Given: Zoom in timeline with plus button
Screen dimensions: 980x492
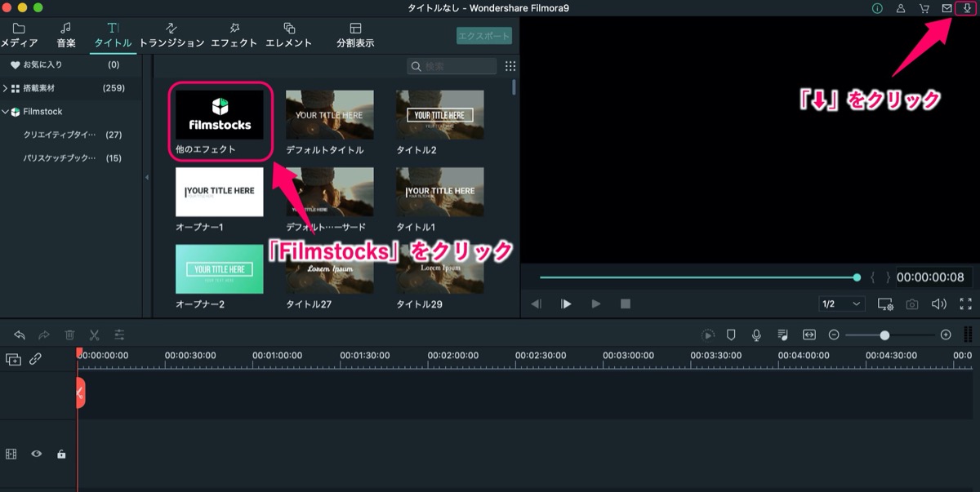Looking at the screenshot, I should [946, 335].
